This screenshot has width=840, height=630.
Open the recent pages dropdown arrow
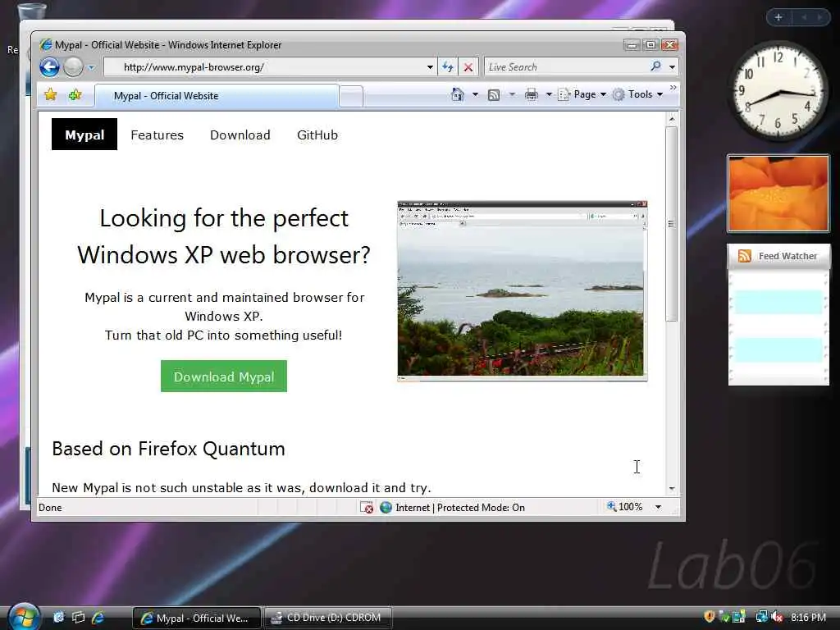click(x=92, y=67)
